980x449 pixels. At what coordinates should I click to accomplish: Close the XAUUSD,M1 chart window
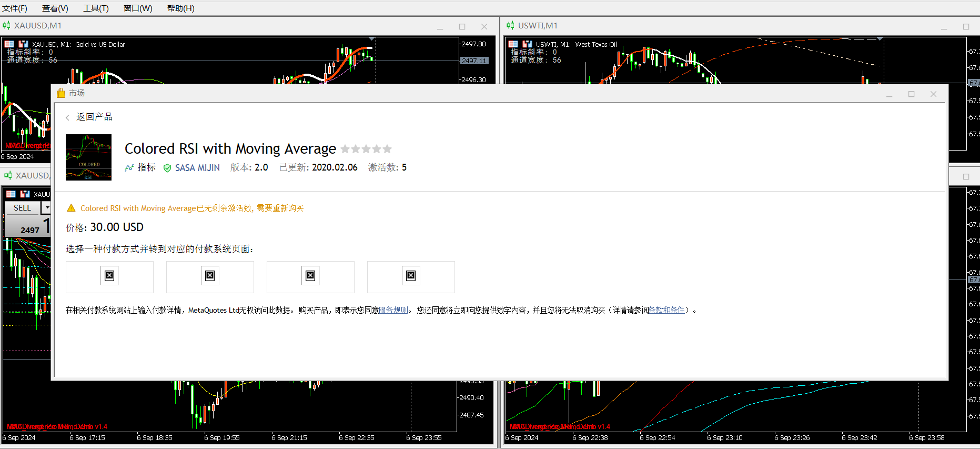pos(484,26)
